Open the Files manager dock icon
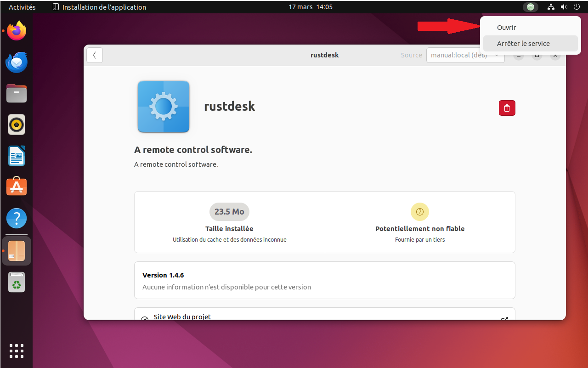This screenshot has height=368, width=588. [17, 93]
